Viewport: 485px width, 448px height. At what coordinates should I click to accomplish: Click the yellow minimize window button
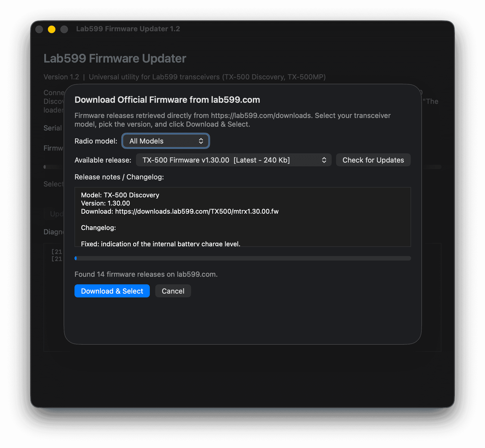tap(52, 29)
